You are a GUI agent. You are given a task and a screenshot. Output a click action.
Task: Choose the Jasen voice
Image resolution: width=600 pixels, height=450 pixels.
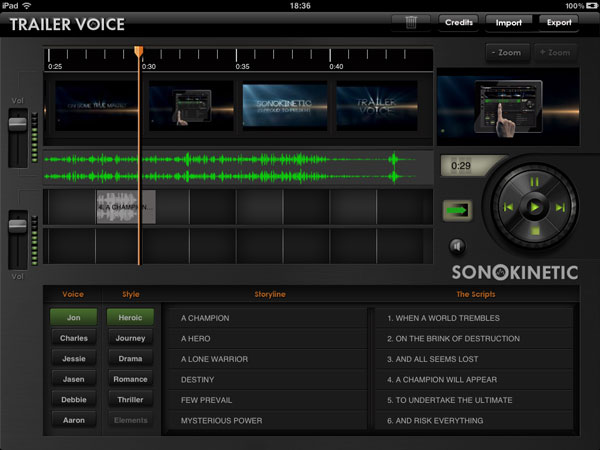(x=73, y=379)
